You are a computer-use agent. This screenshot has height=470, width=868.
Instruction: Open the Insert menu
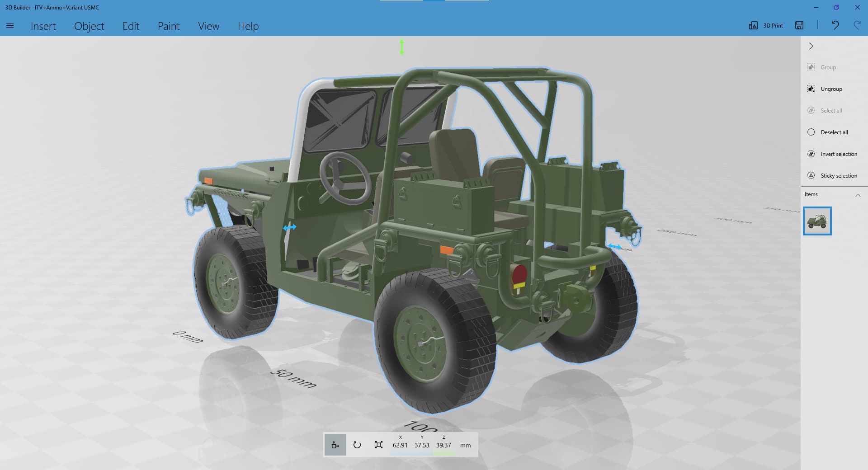coord(43,26)
